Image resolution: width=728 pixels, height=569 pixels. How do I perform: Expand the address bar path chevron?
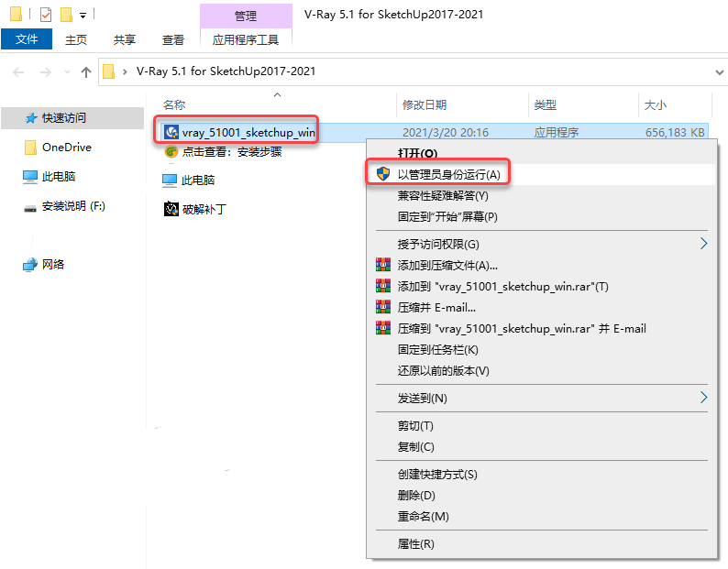point(125,72)
